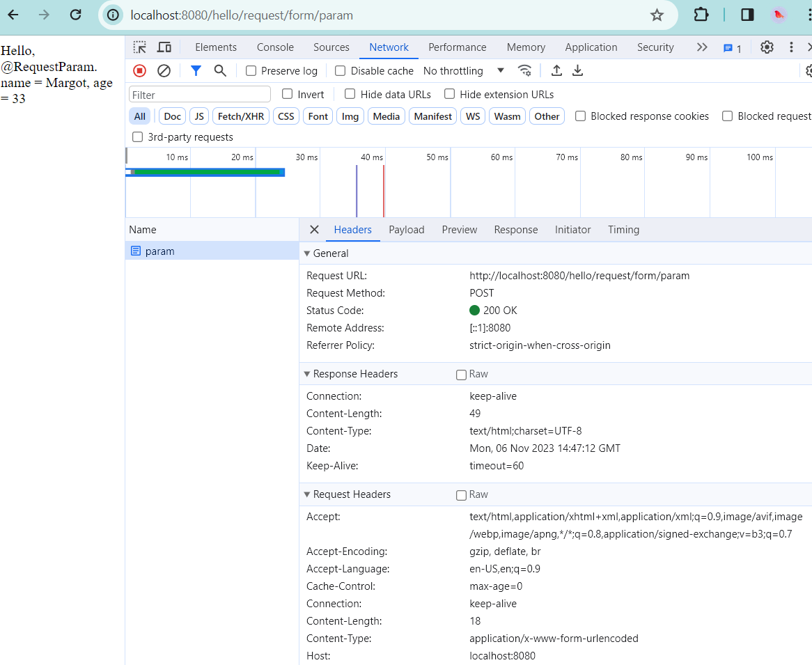
Task: Export HAR file download icon
Action: coord(578,70)
